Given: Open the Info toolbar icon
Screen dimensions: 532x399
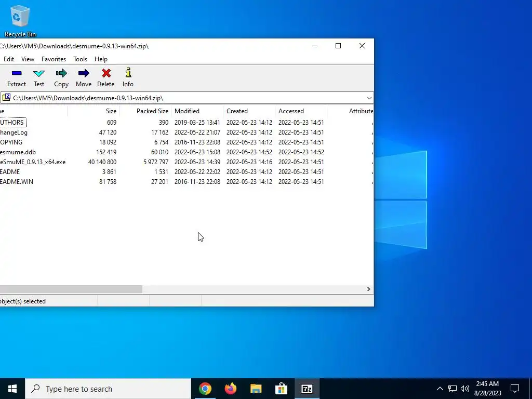Looking at the screenshot, I should [x=128, y=78].
